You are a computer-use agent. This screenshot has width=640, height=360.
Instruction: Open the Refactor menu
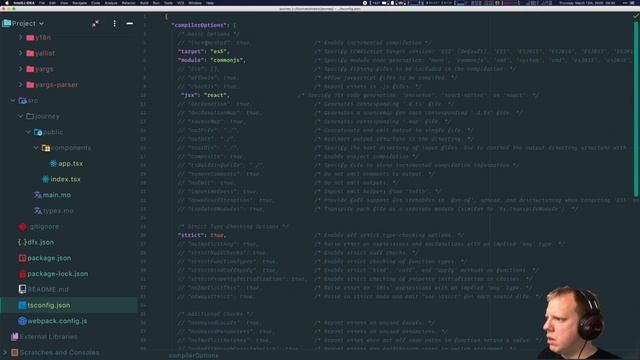click(128, 2)
